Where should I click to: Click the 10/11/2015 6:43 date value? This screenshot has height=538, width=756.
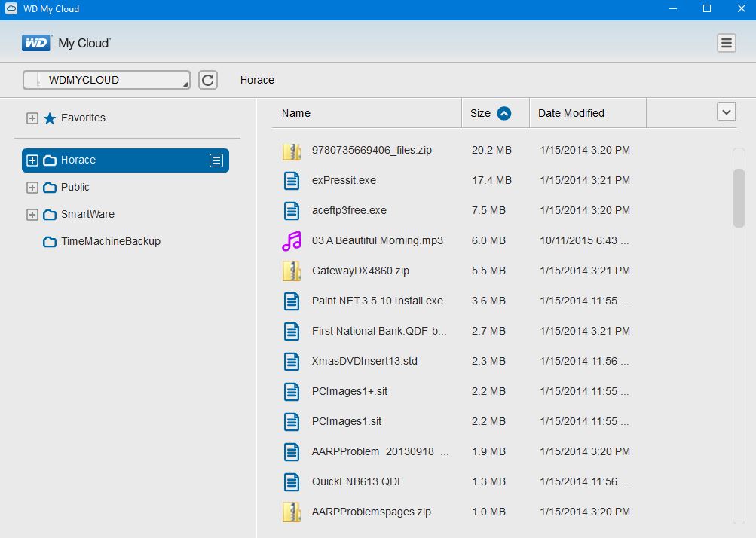point(584,240)
